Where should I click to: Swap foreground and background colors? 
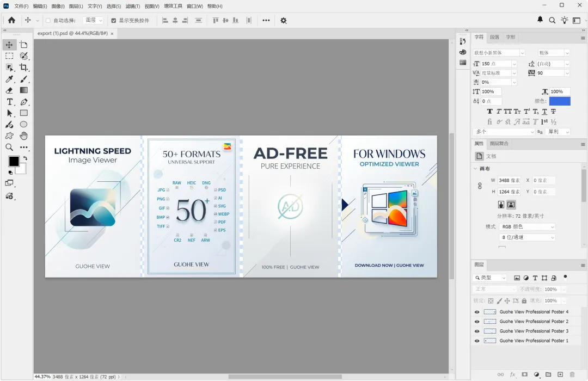coord(25,158)
